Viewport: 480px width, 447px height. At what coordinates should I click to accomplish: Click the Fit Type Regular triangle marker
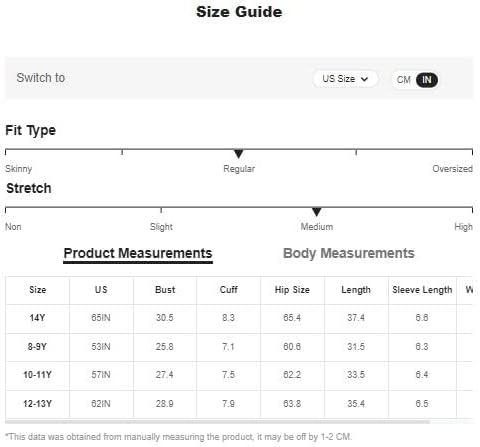(239, 154)
